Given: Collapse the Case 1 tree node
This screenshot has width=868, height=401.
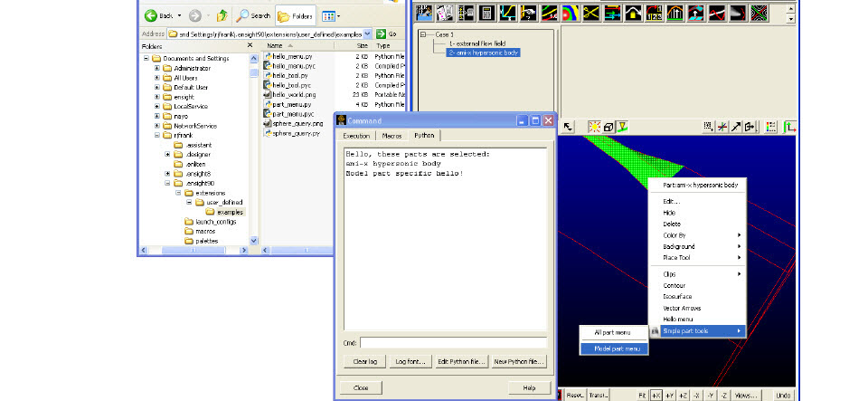Looking at the screenshot, I should click(x=423, y=34).
